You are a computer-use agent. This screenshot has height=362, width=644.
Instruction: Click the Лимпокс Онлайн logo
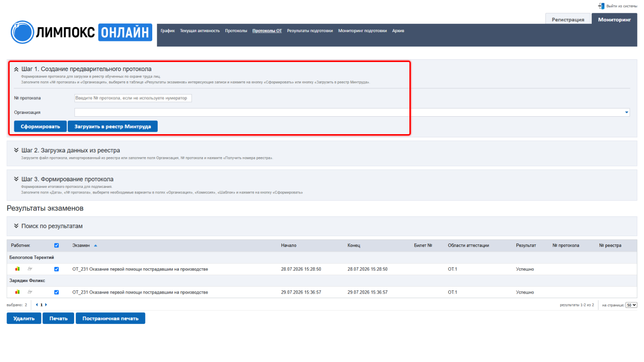pyautogui.click(x=81, y=32)
